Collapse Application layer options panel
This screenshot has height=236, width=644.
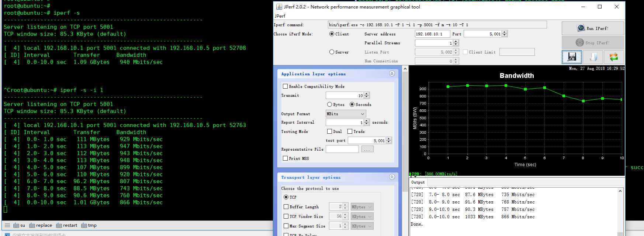[392, 73]
